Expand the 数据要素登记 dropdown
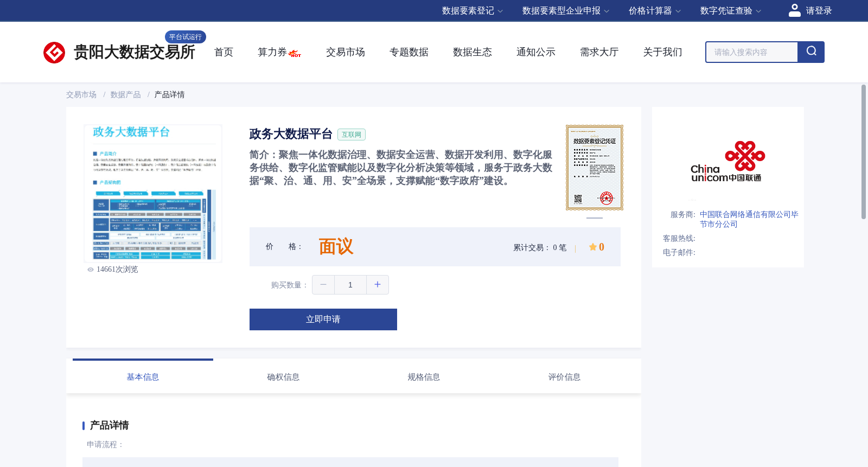Viewport: 868px width, 467px height. point(472,11)
